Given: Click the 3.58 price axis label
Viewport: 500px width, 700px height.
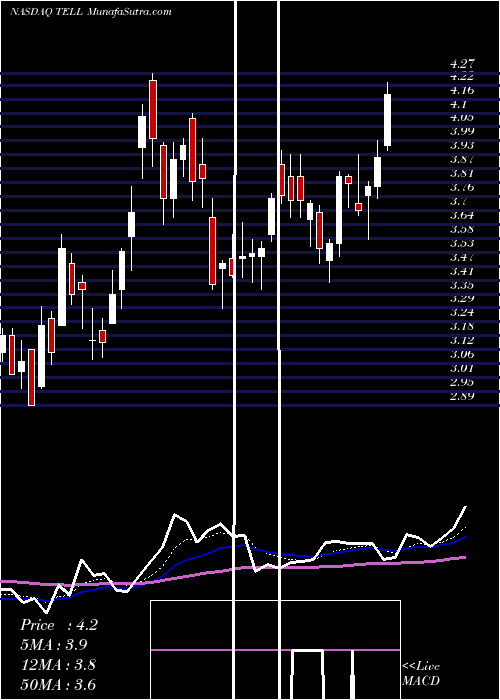Looking at the screenshot, I should coord(462,229).
